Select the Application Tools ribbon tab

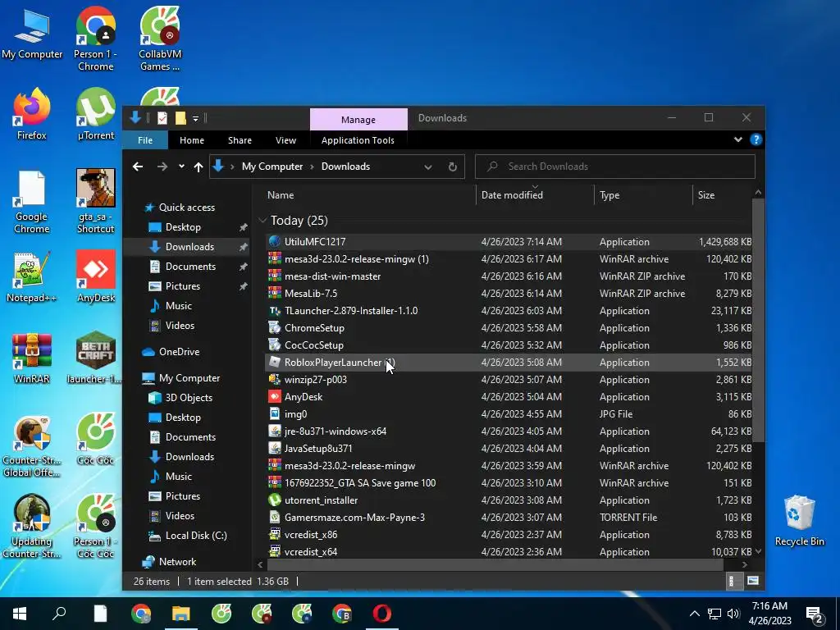coord(358,140)
